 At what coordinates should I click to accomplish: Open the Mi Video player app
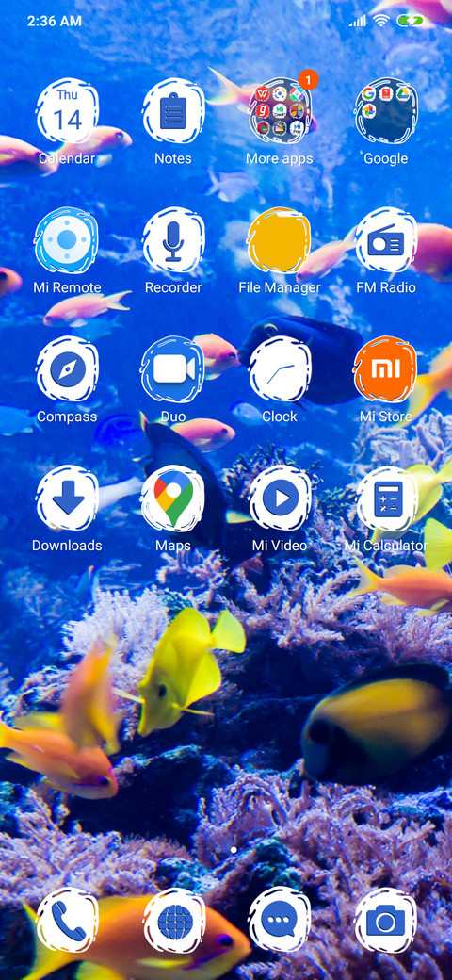point(279,498)
